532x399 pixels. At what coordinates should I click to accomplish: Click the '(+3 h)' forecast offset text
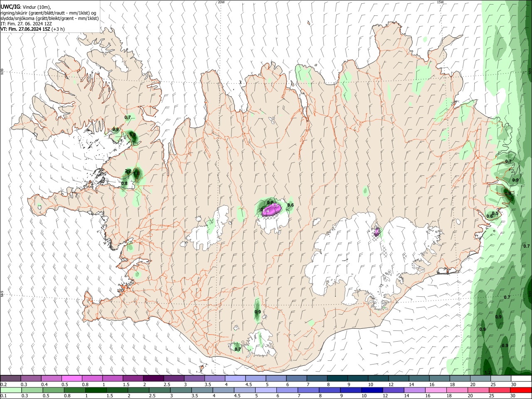pos(58,29)
